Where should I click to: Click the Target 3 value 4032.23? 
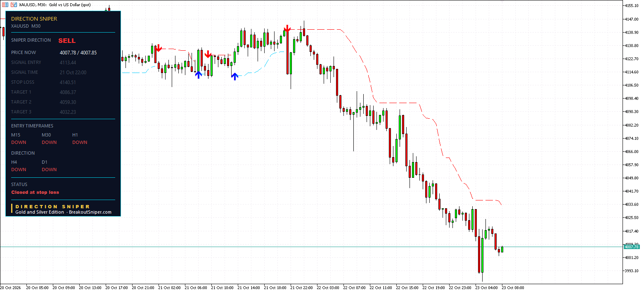point(68,112)
